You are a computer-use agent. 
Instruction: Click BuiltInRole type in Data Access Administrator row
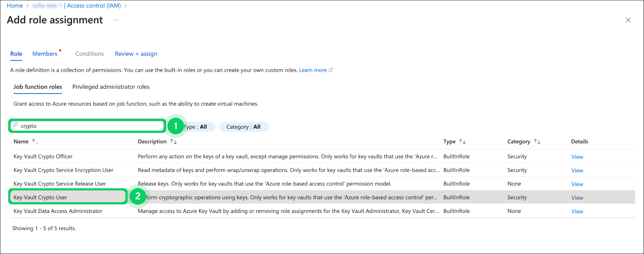pos(457,211)
